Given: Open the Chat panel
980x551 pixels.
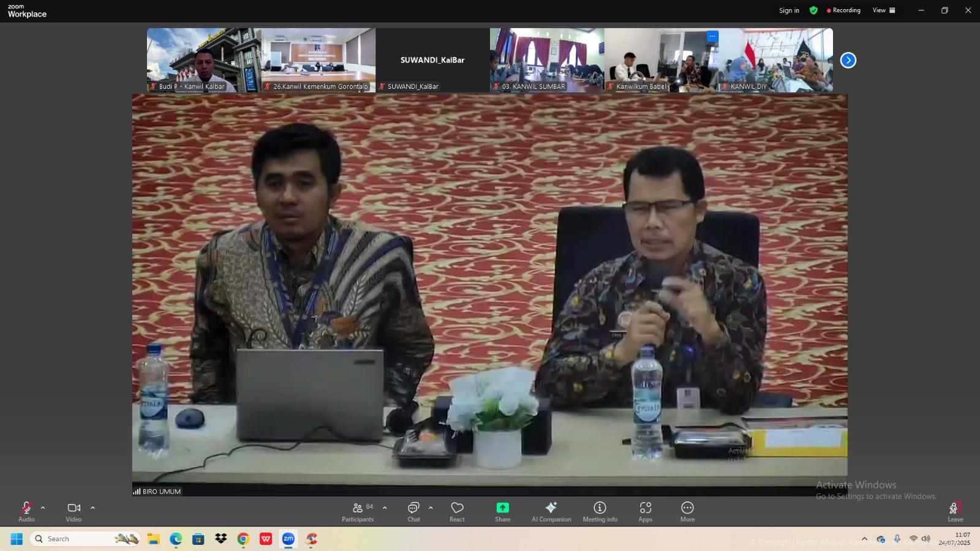Looking at the screenshot, I should coord(413,511).
